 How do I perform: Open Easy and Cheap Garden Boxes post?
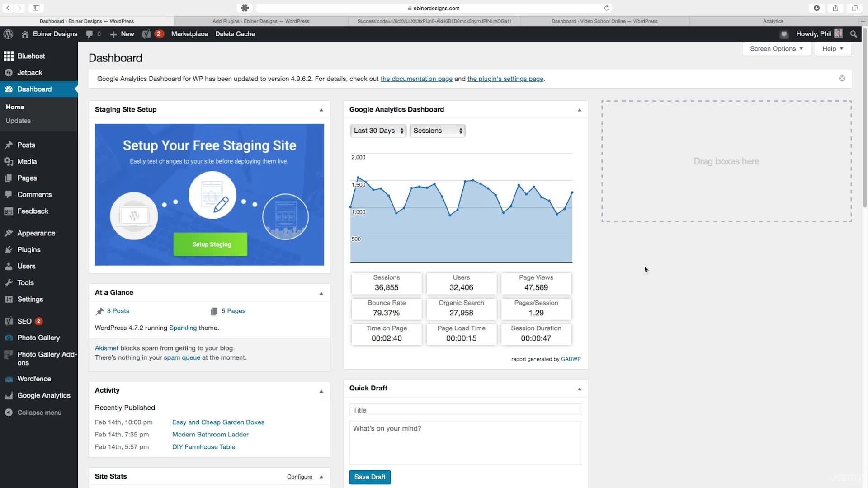[218, 422]
